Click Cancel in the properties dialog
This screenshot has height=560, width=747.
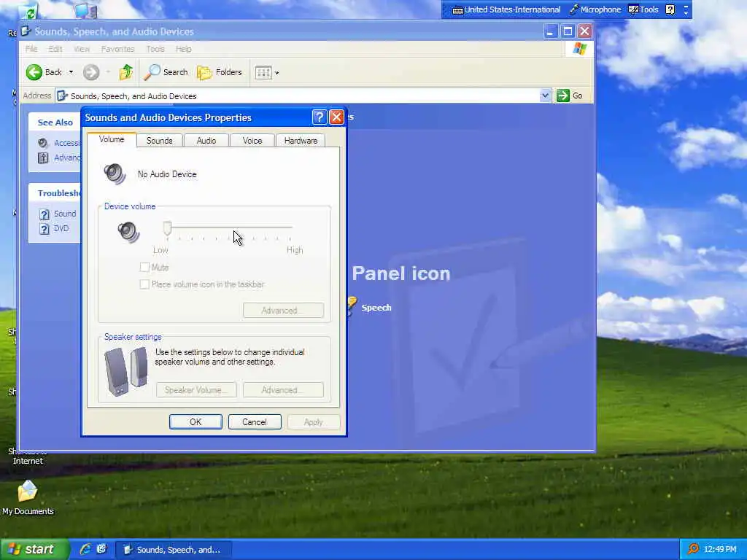click(x=255, y=422)
